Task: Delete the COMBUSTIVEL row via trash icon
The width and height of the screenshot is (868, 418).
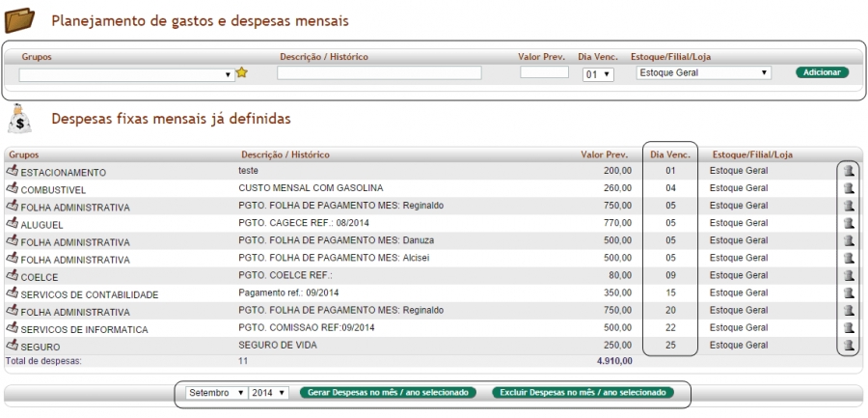Action: click(x=849, y=188)
